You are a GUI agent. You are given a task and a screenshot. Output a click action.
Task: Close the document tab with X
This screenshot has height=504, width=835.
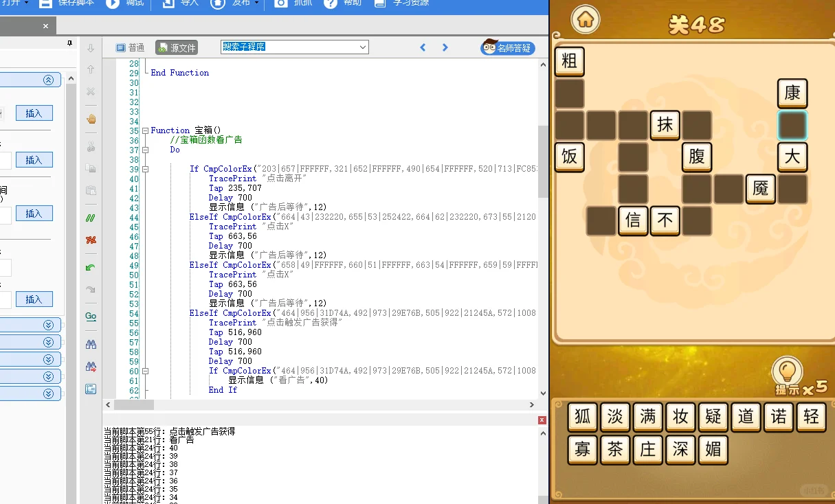(x=45, y=26)
